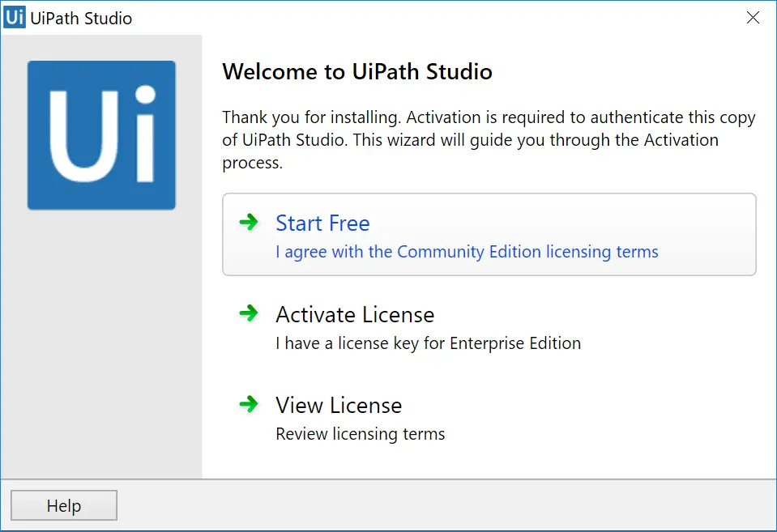Screen dimensions: 777x532
Task: Close the UiPath Studio activation window
Action: tap(753, 18)
